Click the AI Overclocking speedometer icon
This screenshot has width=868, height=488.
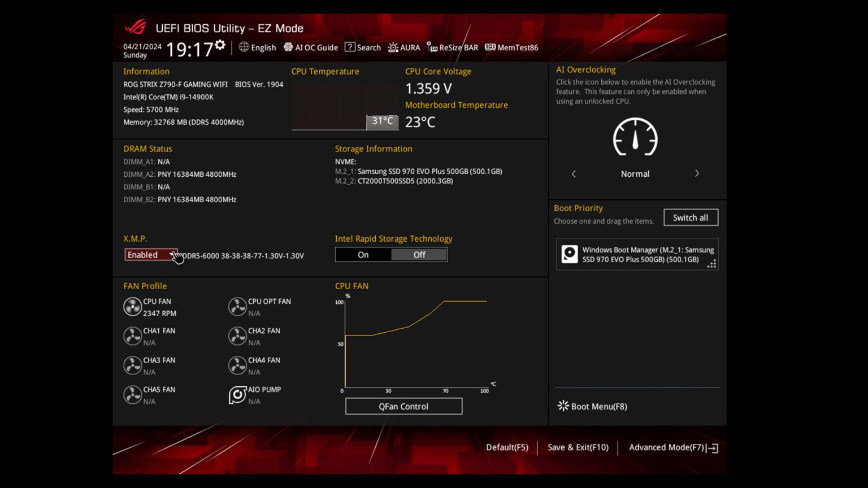click(x=635, y=137)
